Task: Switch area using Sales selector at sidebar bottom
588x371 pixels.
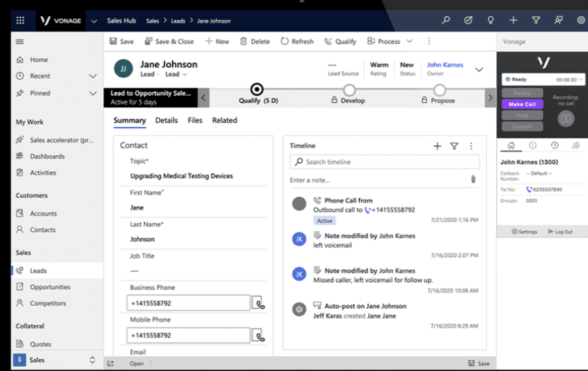Action: tap(55, 360)
